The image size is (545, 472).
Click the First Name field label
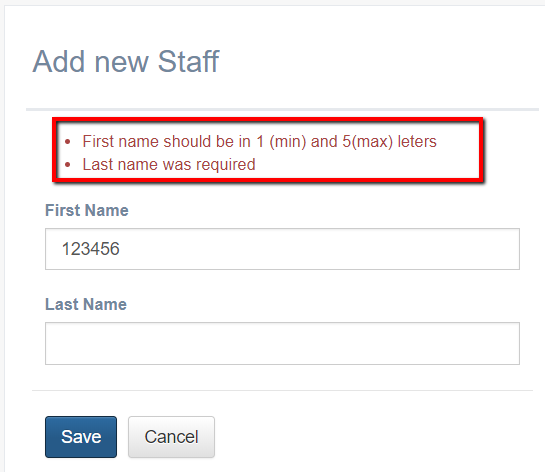(x=87, y=210)
